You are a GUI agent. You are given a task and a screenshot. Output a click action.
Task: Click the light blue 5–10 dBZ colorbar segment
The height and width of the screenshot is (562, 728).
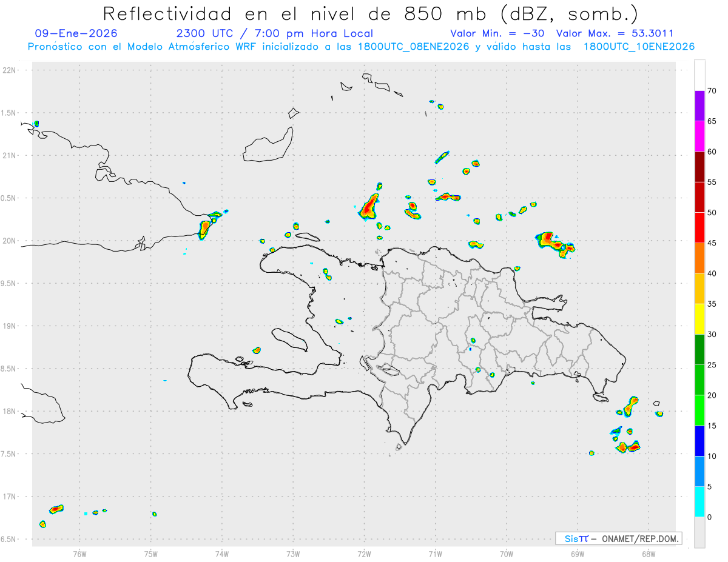point(699,472)
